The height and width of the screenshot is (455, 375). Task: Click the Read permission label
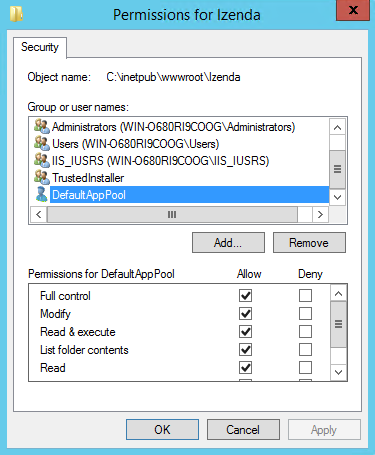click(x=53, y=368)
